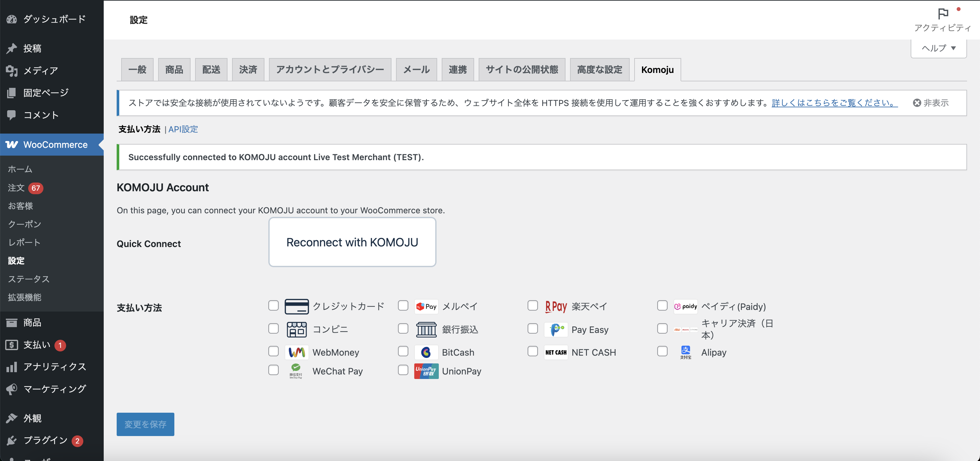Go to the サイトの公開状態 tab

(x=522, y=70)
